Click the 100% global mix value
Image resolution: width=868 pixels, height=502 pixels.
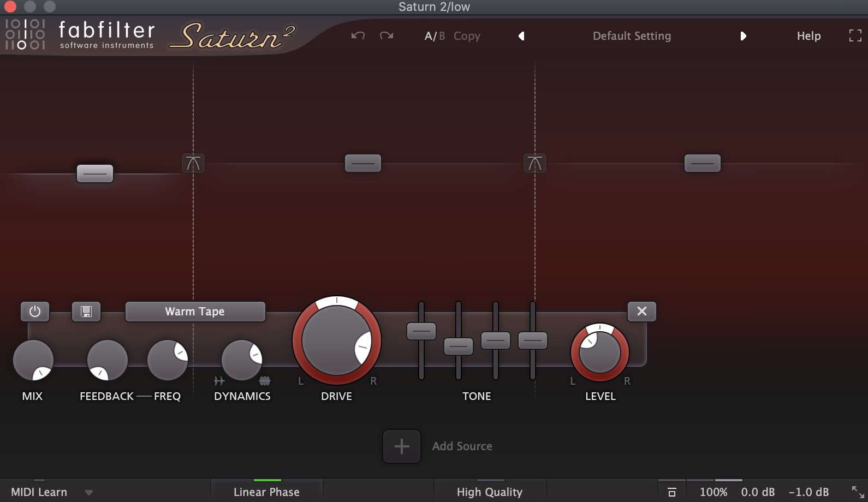(714, 492)
